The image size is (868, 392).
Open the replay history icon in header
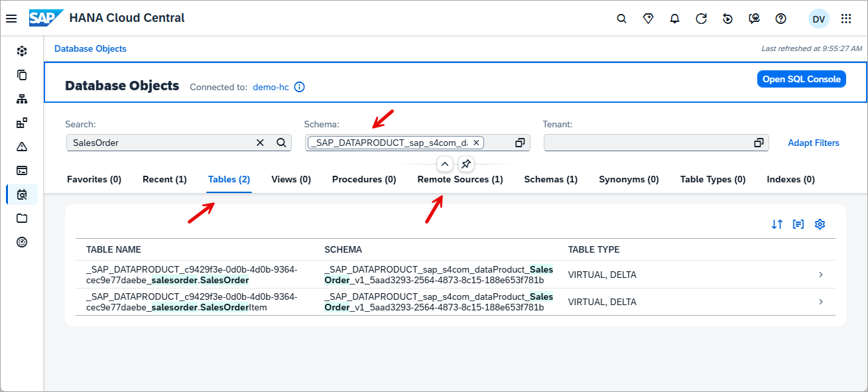coord(727,19)
